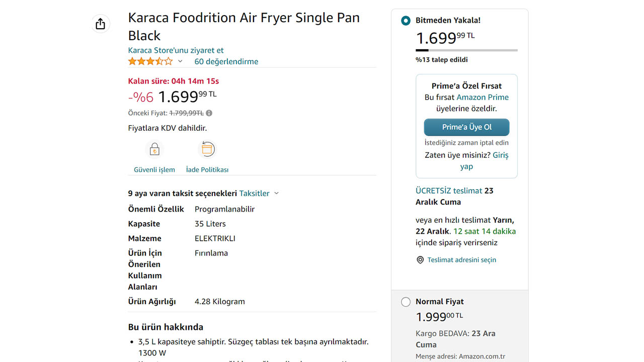Click the İade Politikası return icon

[x=207, y=149]
